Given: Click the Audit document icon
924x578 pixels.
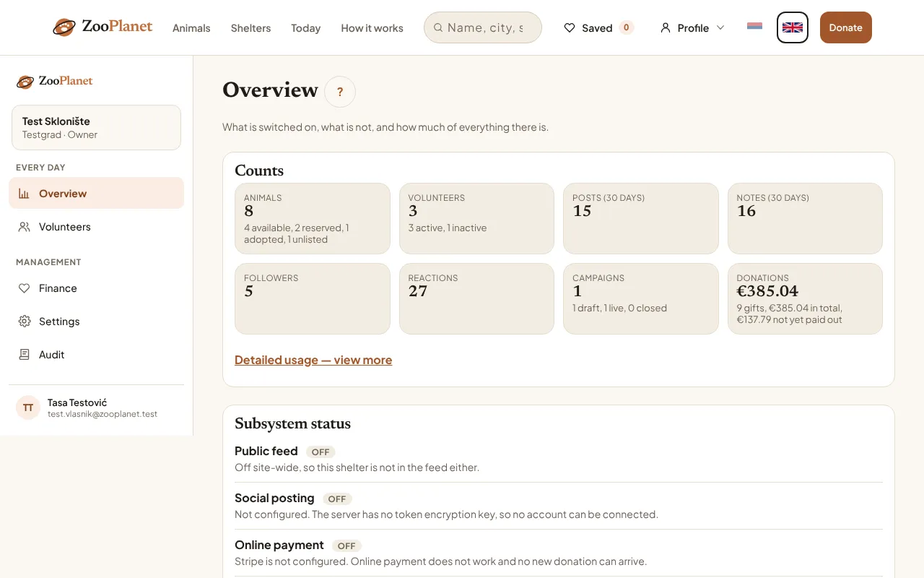Looking at the screenshot, I should coord(24,355).
